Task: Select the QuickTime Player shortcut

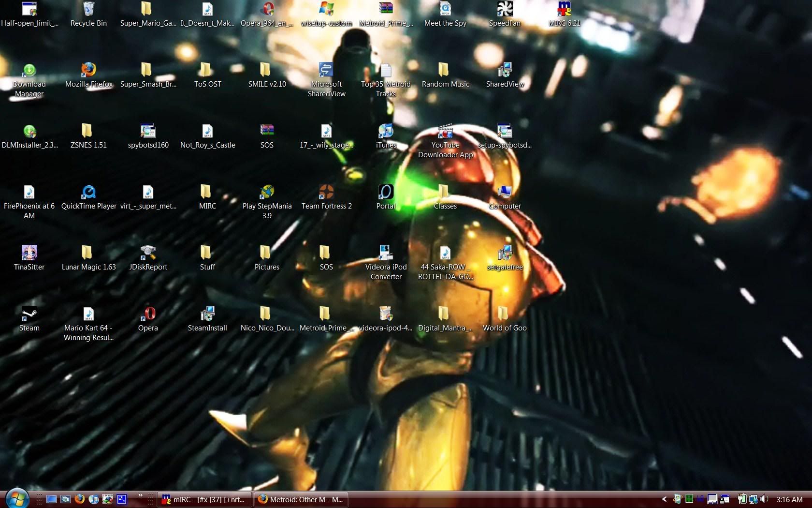Action: 88,192
